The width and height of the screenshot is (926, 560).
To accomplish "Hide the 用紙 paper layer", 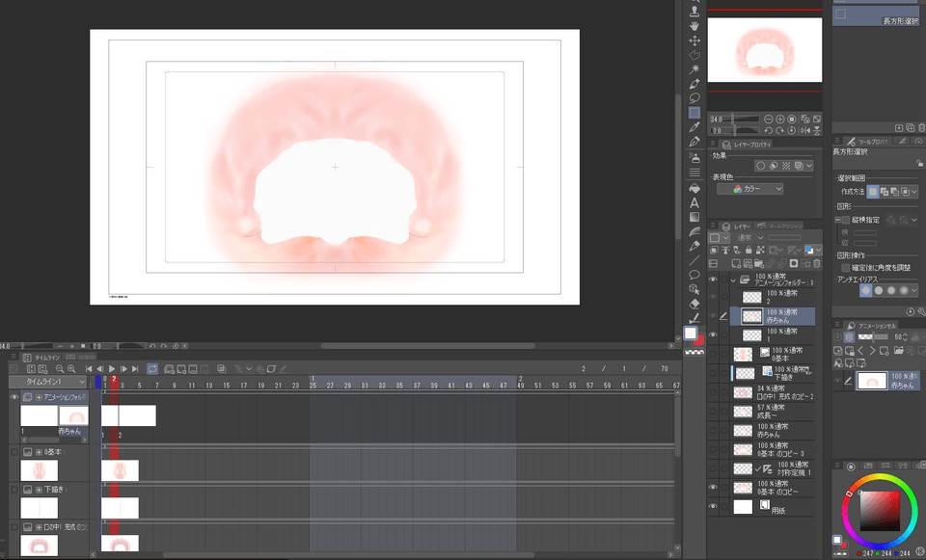I will 714,506.
